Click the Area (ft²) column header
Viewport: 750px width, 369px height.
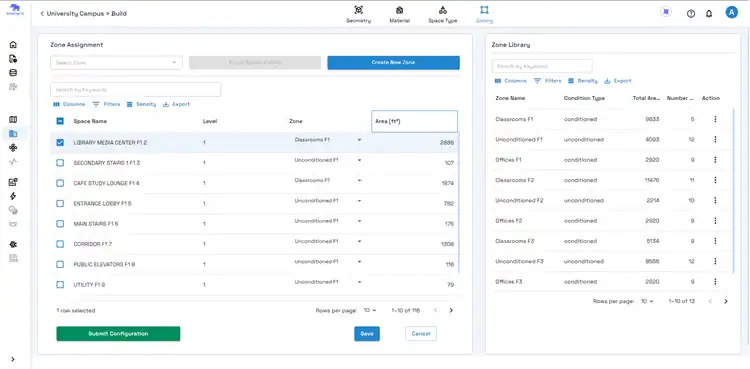click(x=414, y=122)
